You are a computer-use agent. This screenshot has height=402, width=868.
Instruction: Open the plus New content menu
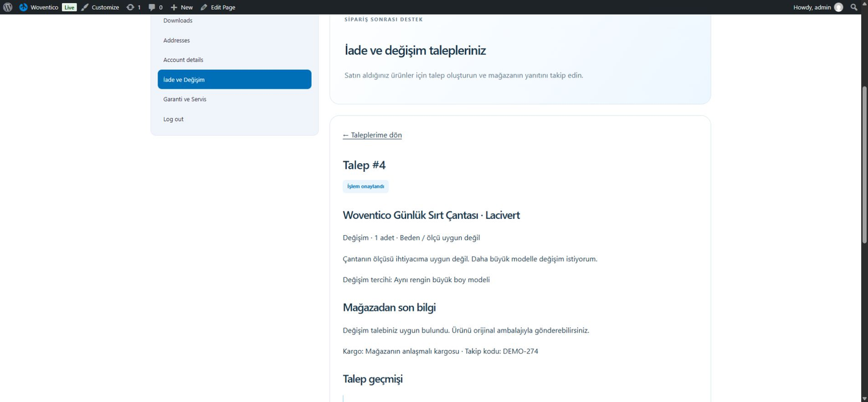(x=182, y=7)
